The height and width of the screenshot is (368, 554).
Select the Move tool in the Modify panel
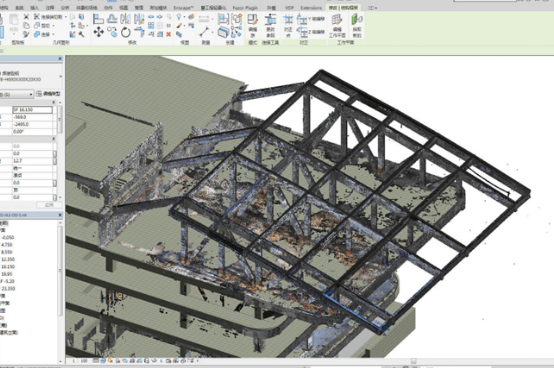pos(99,32)
